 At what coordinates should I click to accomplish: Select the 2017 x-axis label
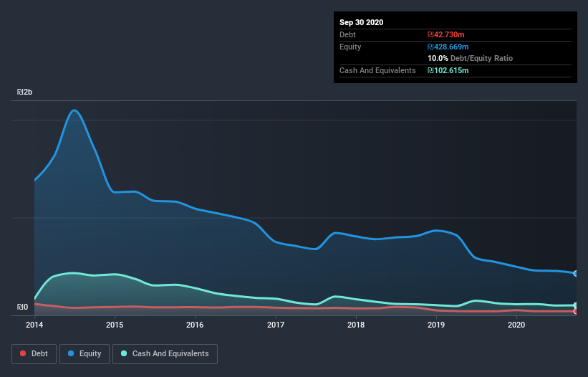tap(276, 325)
